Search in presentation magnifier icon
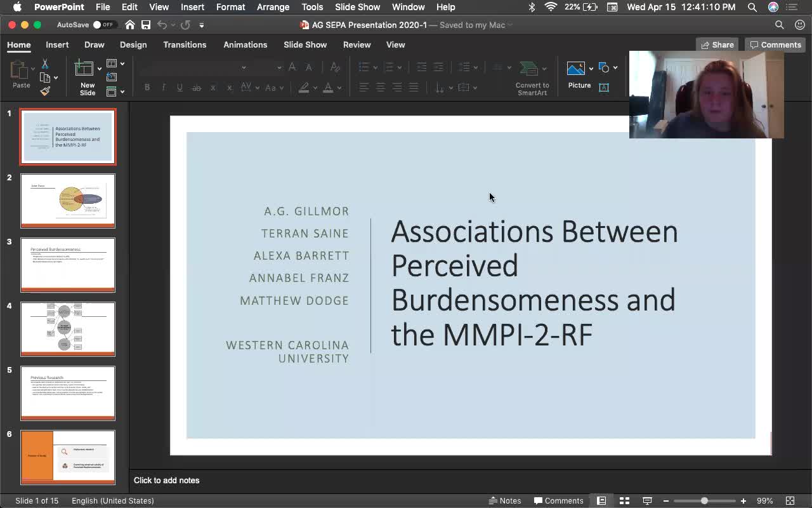 [x=780, y=25]
